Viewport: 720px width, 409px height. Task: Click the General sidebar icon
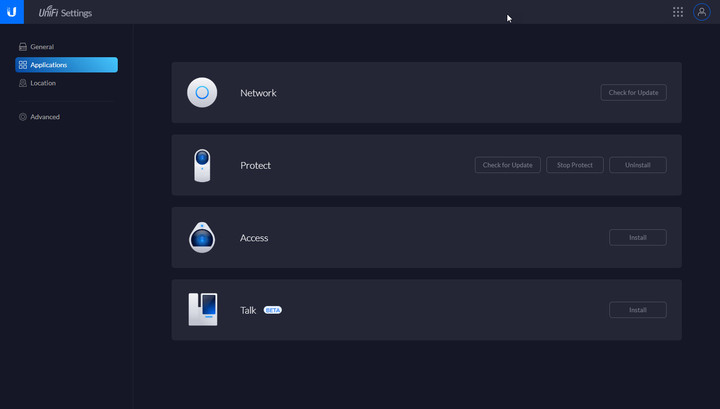pyautogui.click(x=22, y=47)
